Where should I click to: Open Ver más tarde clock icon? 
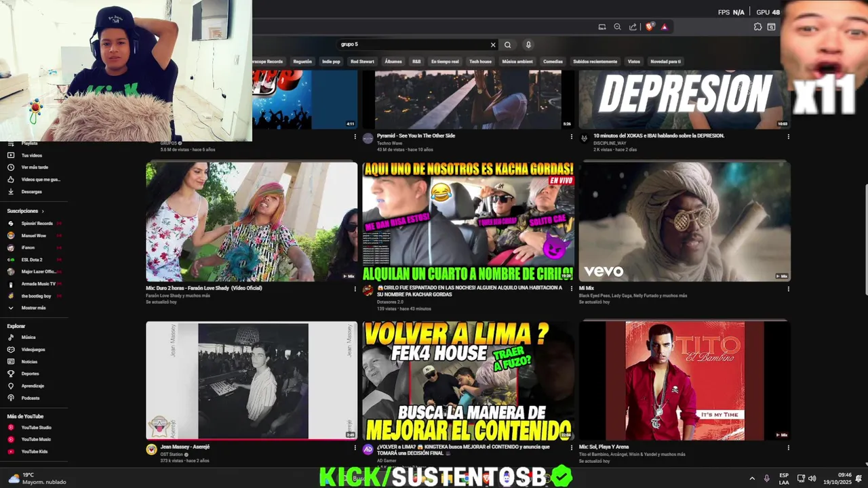tap(10, 167)
